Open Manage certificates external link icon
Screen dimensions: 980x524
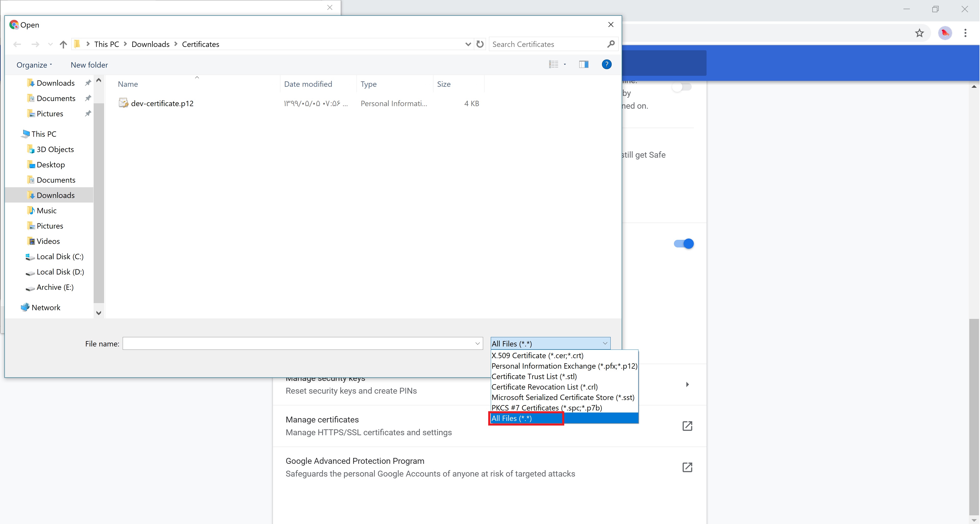pos(687,426)
